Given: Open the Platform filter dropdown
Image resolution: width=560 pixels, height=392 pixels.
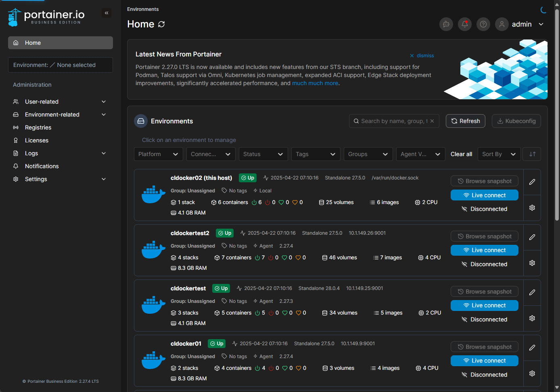Looking at the screenshot, I should [x=159, y=154].
